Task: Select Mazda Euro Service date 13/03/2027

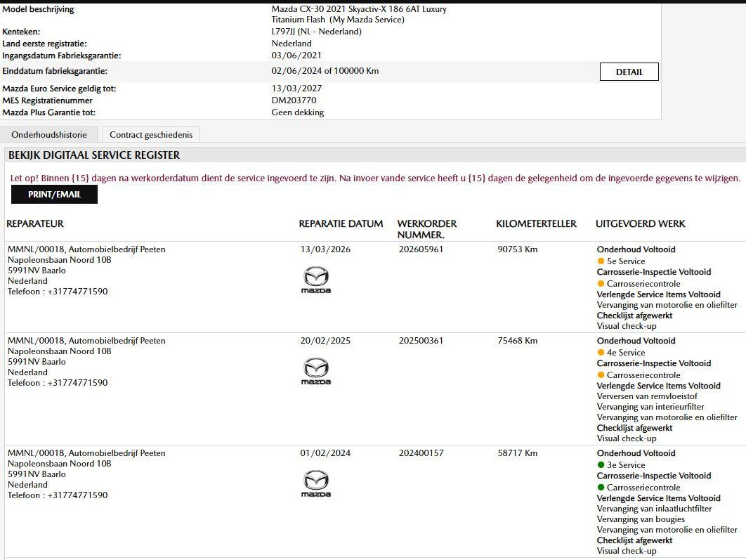Action: click(x=296, y=89)
